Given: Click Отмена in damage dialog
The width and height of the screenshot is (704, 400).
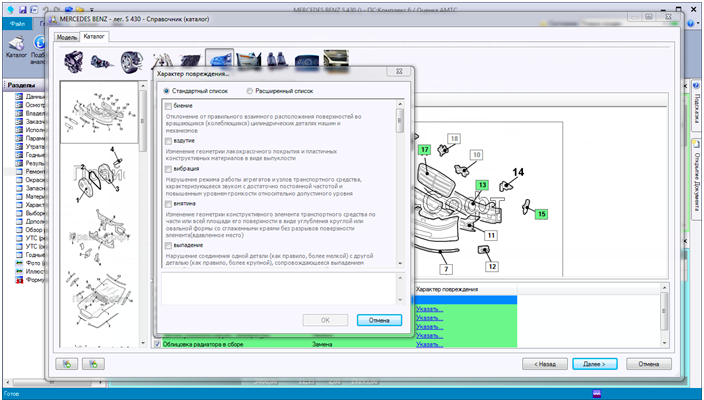Looking at the screenshot, I should click(x=378, y=319).
